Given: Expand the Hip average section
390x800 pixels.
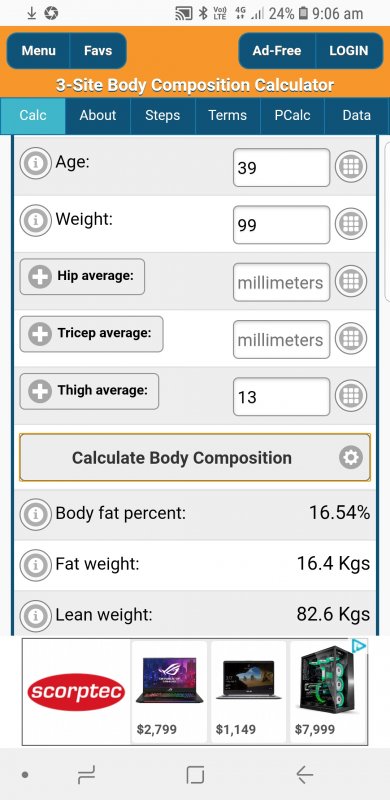Looking at the screenshot, I should (x=82, y=277).
